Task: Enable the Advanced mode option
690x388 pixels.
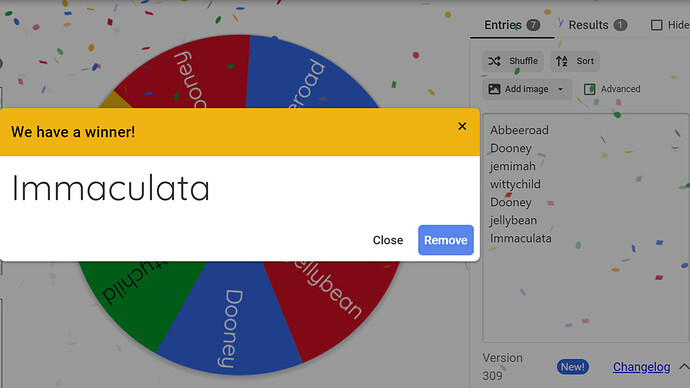Action: point(612,89)
